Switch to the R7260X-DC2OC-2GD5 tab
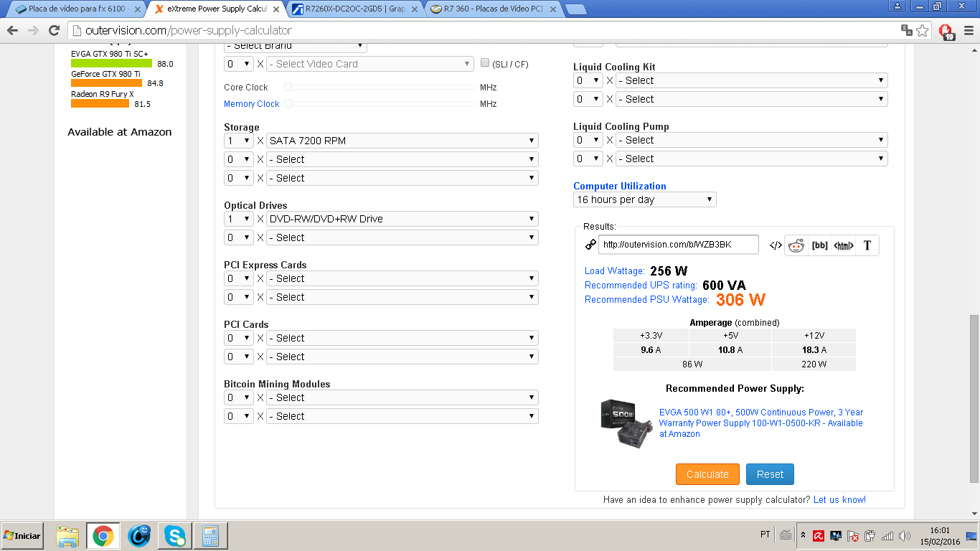This screenshot has height=551, width=980. point(356,9)
